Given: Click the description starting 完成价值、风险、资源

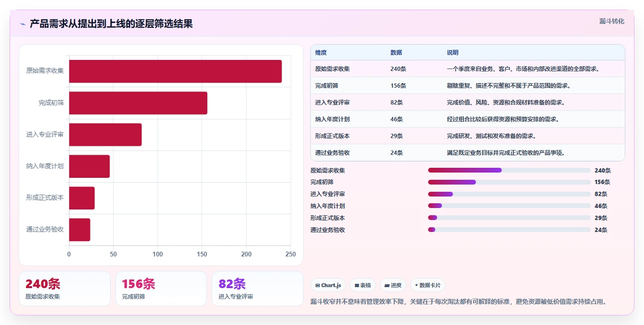Looking at the screenshot, I should click(506, 103).
